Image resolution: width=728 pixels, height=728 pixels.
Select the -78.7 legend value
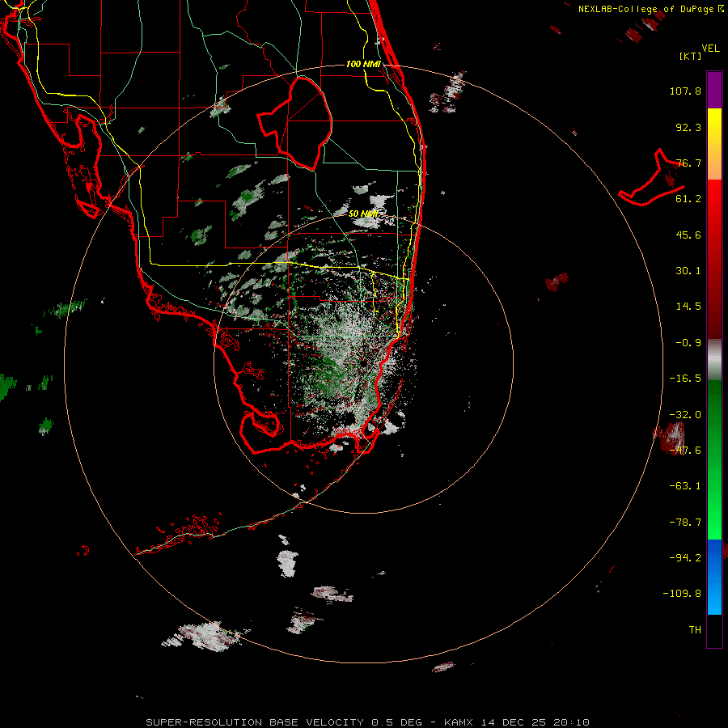(685, 523)
